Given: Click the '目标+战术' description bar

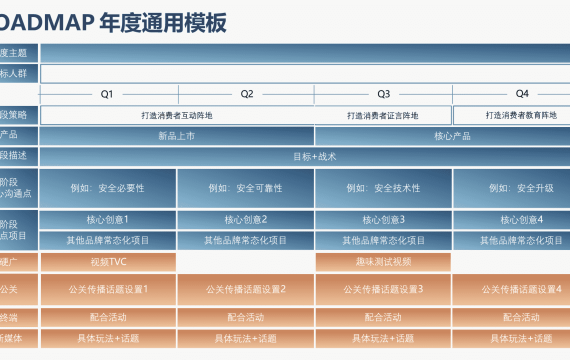Looking at the screenshot, I should [x=305, y=157].
